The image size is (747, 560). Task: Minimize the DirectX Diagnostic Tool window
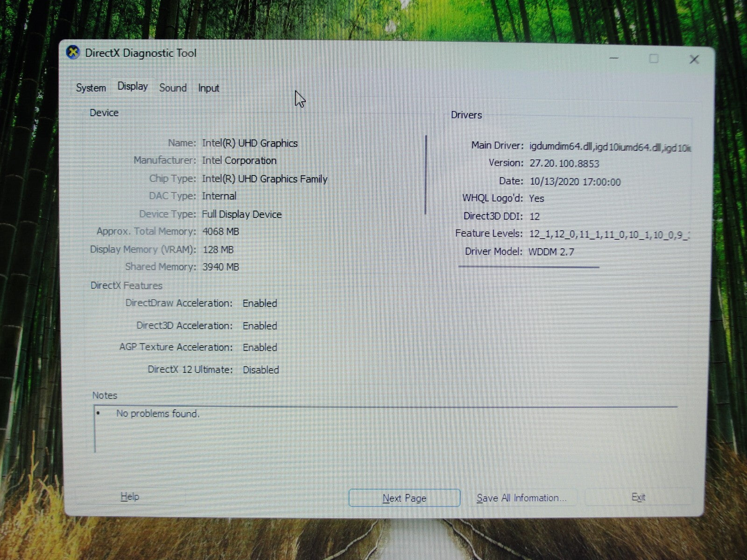pyautogui.click(x=614, y=58)
